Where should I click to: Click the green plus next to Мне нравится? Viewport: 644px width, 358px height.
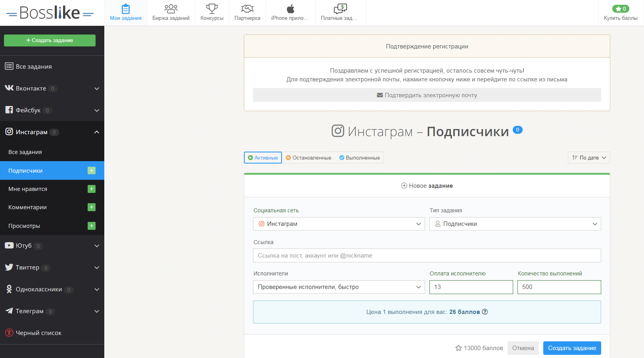pyautogui.click(x=92, y=189)
